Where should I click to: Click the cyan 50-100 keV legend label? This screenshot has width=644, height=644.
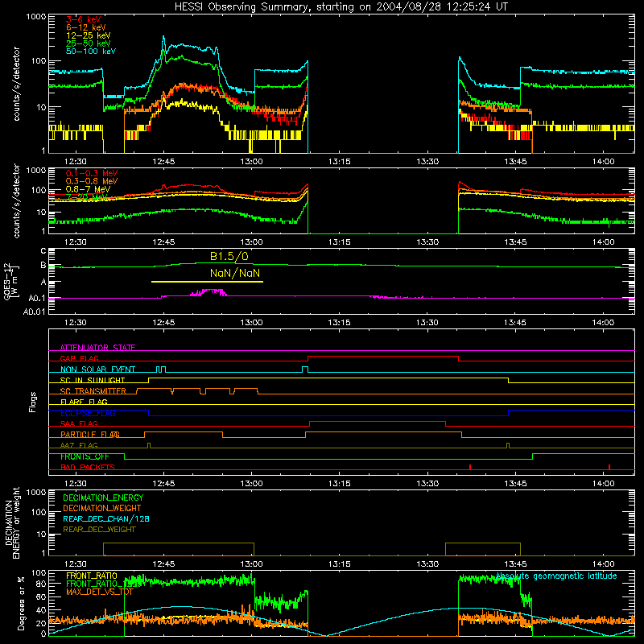click(91, 51)
